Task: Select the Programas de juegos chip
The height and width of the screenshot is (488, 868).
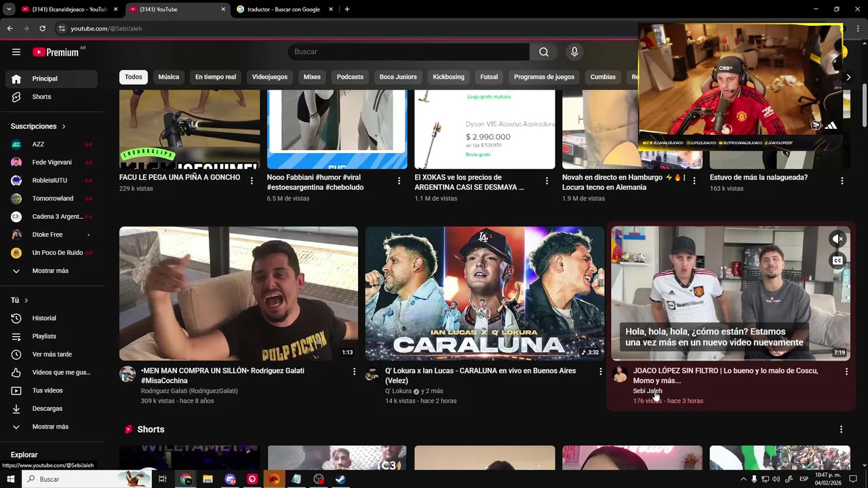Action: click(x=544, y=77)
